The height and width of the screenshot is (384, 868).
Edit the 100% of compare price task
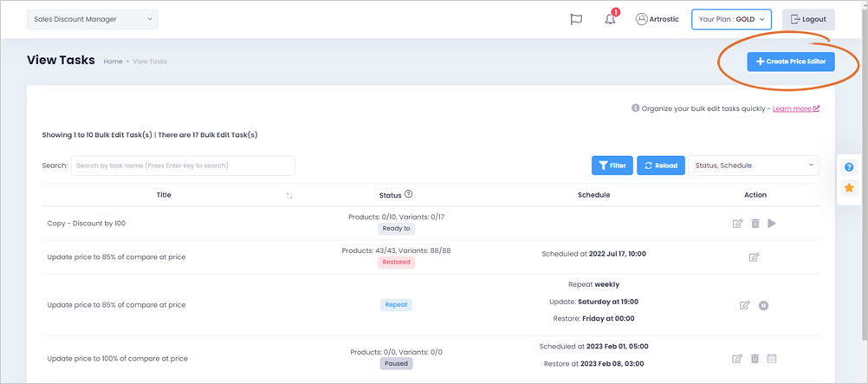737,359
